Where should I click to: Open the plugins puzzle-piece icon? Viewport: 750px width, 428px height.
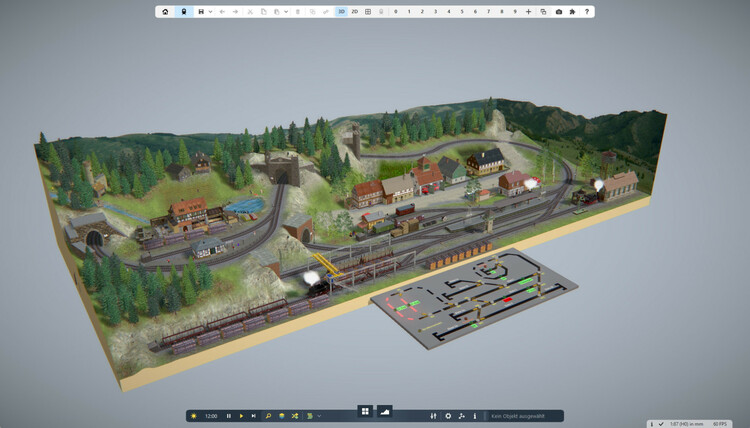point(572,12)
